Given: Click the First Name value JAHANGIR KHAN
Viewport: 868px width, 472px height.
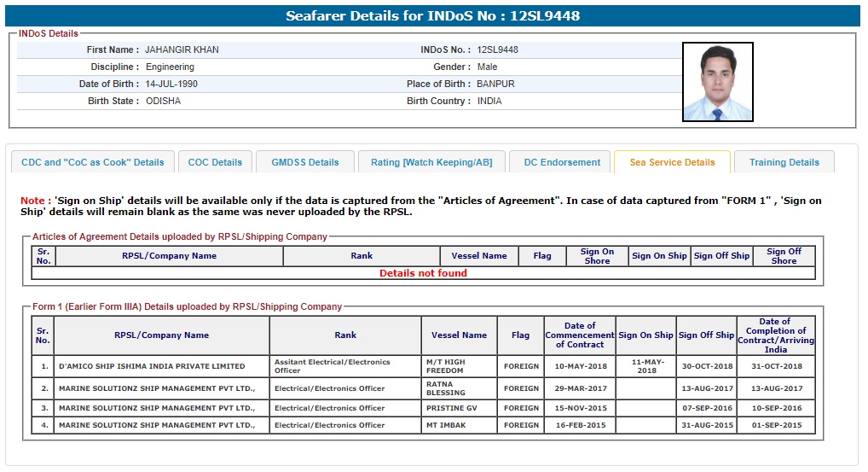Looking at the screenshot, I should [x=182, y=50].
